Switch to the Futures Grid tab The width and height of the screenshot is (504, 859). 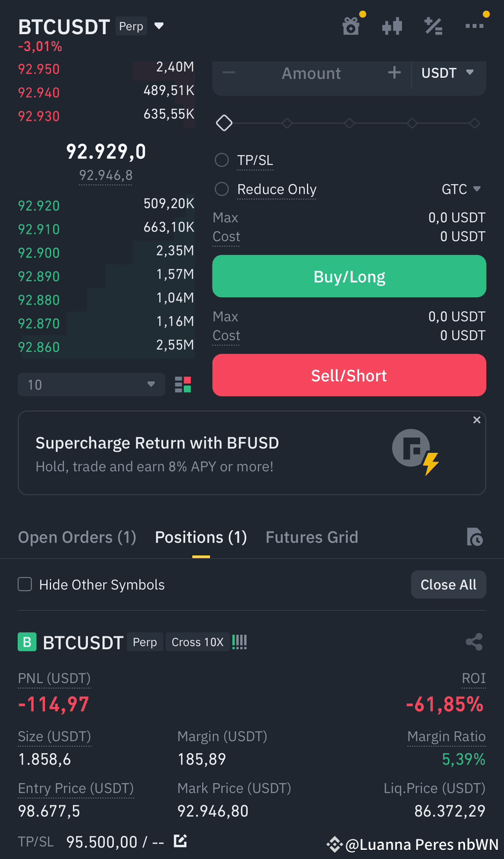click(312, 537)
